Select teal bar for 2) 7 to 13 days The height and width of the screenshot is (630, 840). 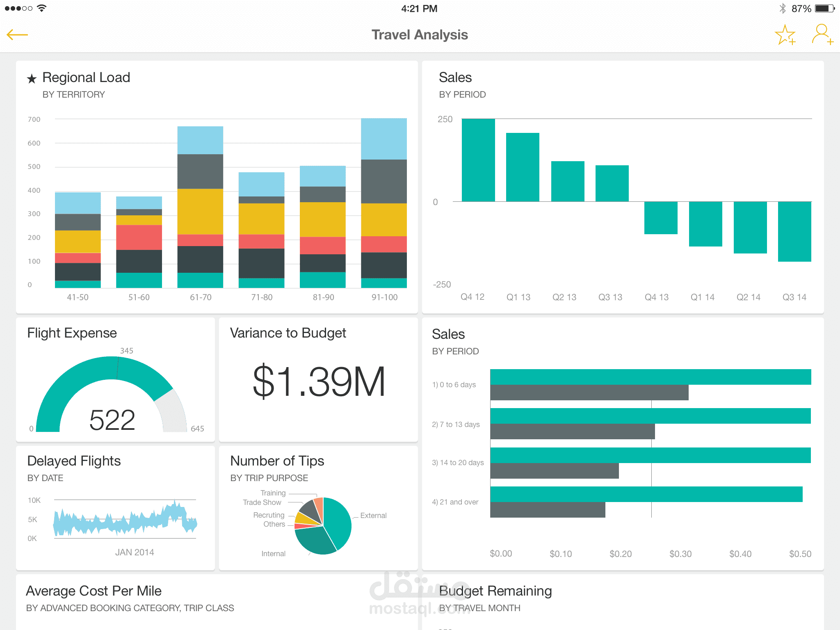651,416
